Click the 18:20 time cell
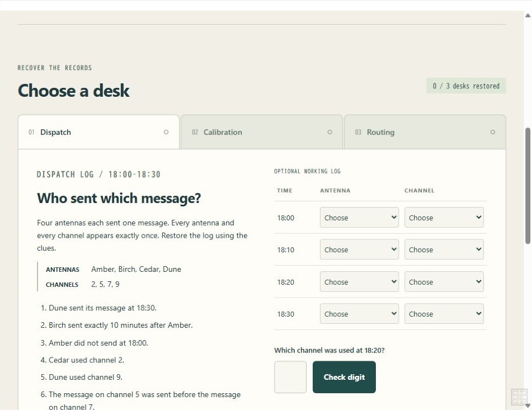Viewport: 532px width, 410px height. pos(286,282)
